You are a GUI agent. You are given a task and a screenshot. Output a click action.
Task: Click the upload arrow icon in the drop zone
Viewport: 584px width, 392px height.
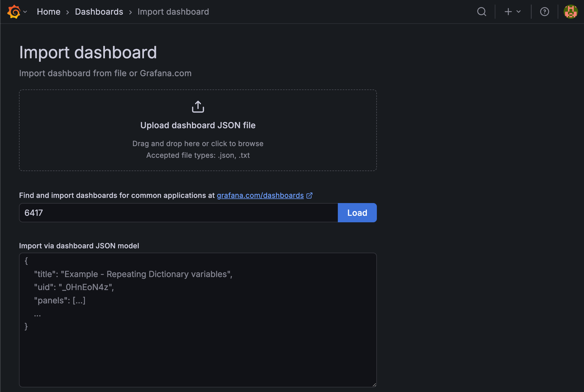tap(198, 106)
